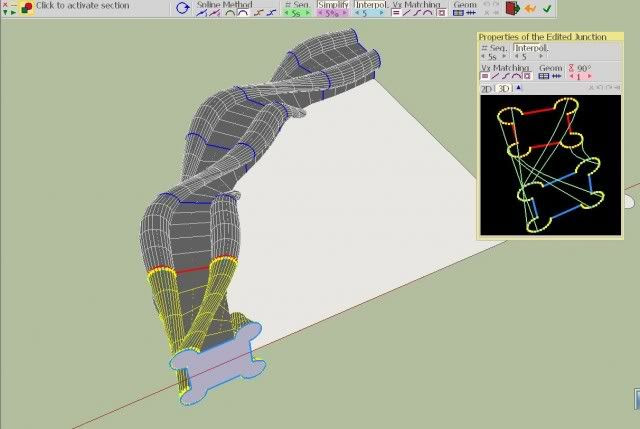Click the red exit door icon
This screenshot has height=429, width=640.
click(512, 8)
